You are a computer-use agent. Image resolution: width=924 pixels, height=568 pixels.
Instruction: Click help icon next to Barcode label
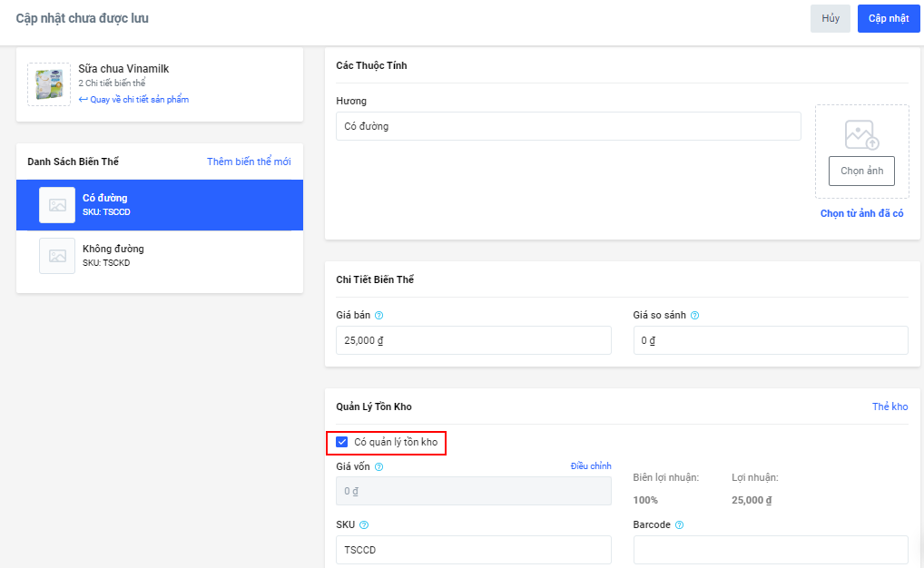(680, 525)
